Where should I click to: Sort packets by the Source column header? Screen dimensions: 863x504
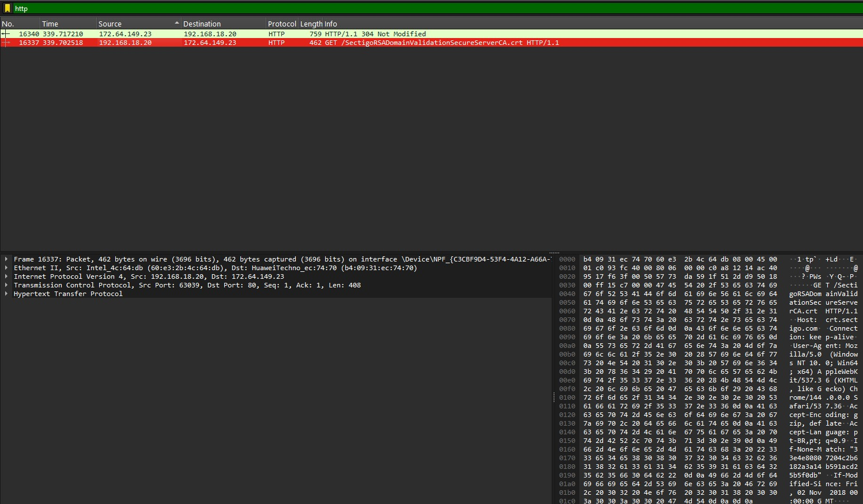coord(138,24)
